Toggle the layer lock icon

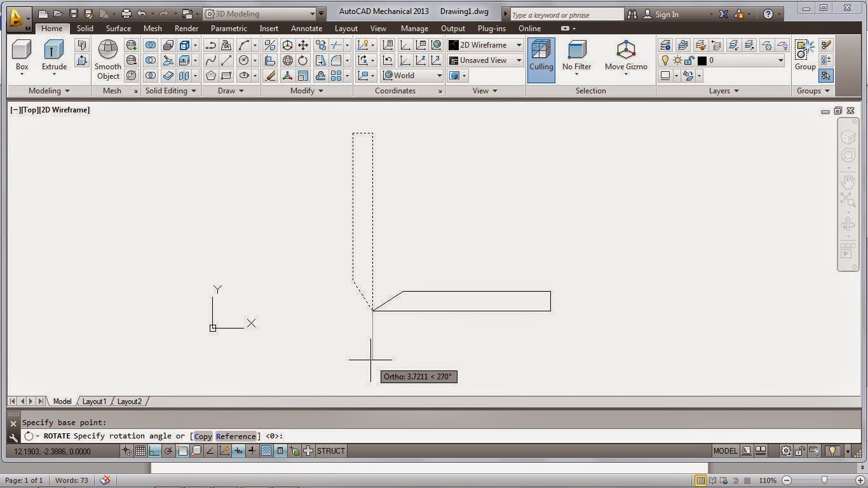pos(689,60)
